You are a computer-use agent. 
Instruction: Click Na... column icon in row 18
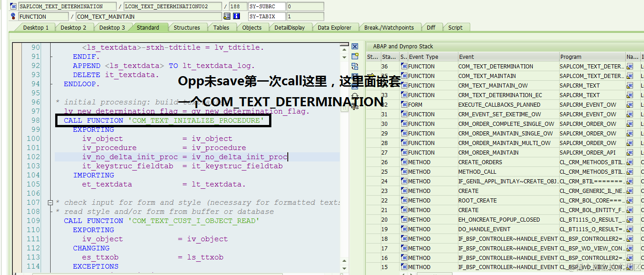tap(630, 239)
